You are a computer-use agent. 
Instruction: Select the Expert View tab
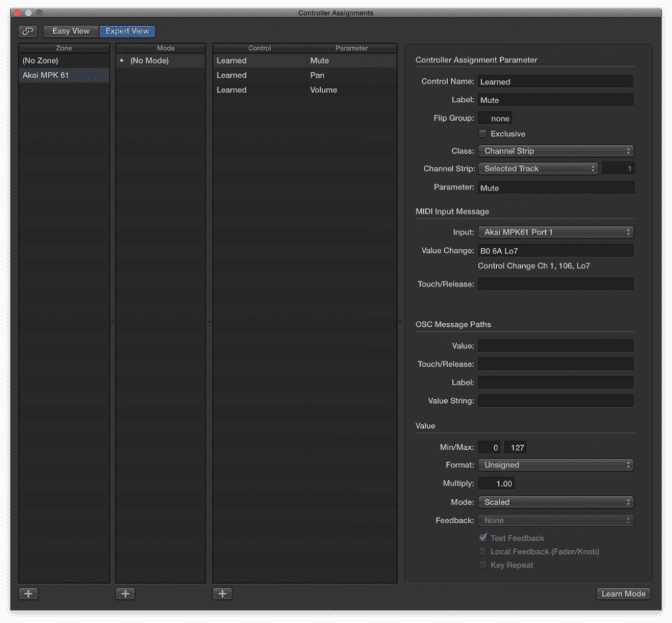[127, 31]
